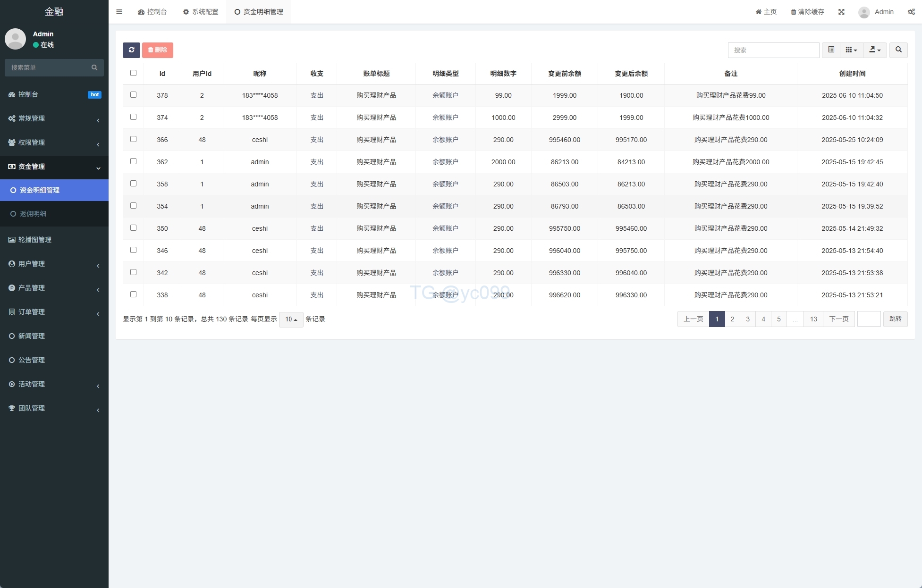Toggle the sidebar hamburger menu icon
This screenshot has width=922, height=588.
[119, 12]
